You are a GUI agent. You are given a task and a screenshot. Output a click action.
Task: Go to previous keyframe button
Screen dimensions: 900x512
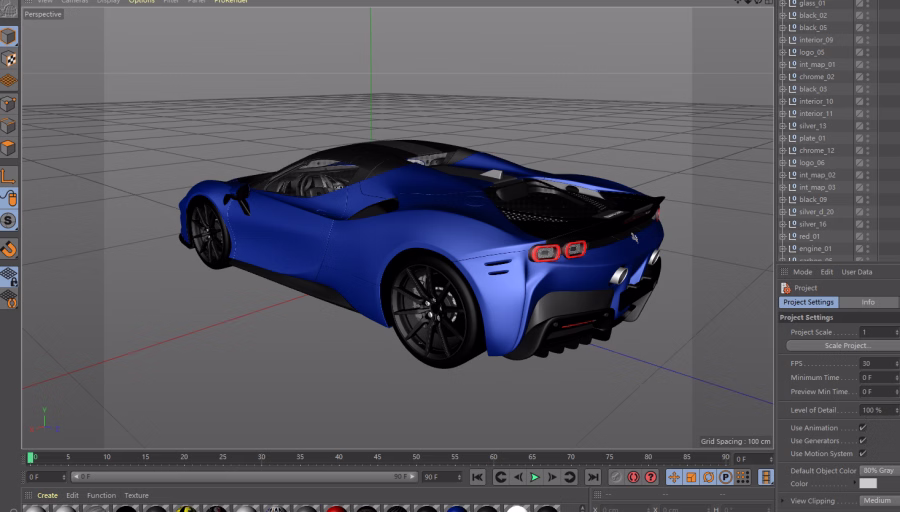coord(501,477)
